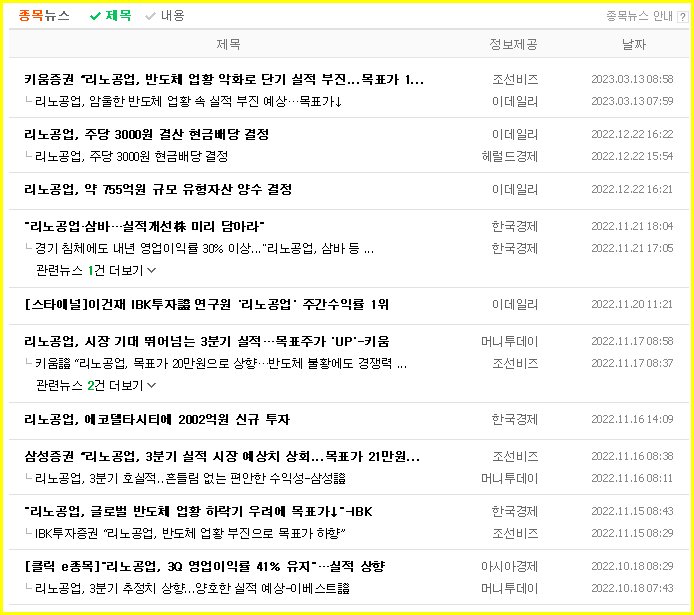Click the 제목 column header
The width and height of the screenshot is (694, 615).
pos(228,44)
